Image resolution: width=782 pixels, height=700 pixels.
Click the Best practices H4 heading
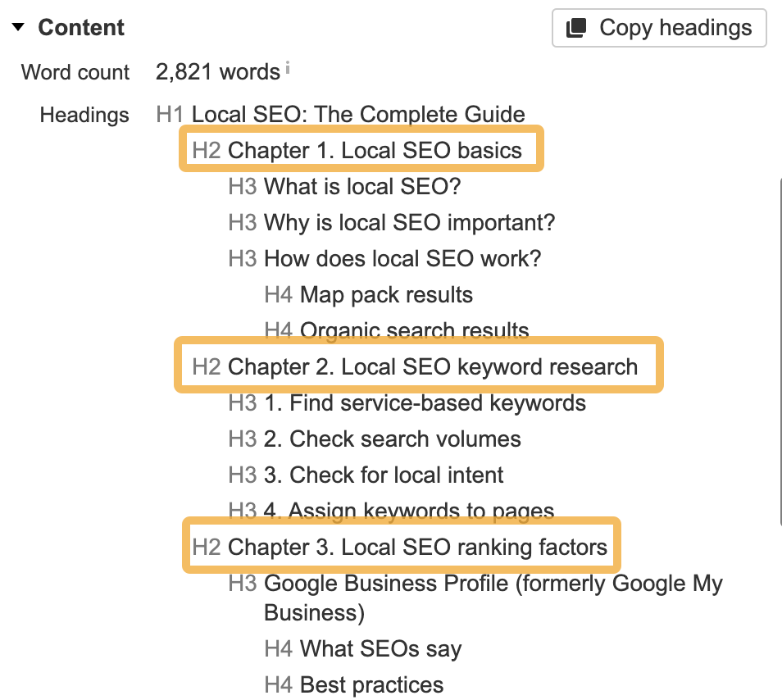(x=368, y=684)
